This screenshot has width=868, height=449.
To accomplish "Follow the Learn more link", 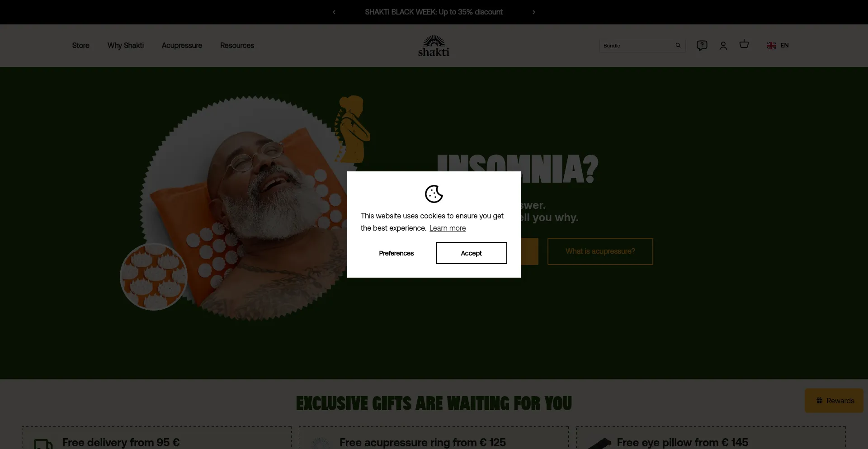I will (x=448, y=228).
